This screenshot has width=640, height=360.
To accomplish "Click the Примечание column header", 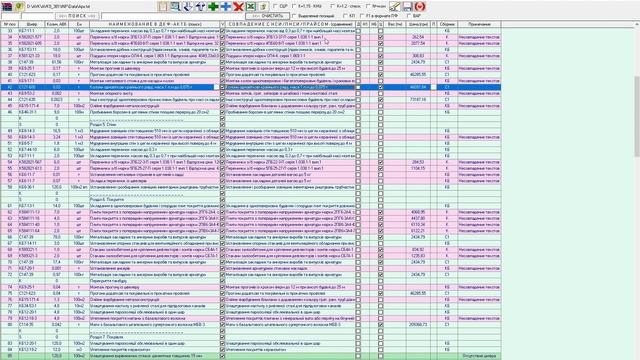I will click(479, 24).
